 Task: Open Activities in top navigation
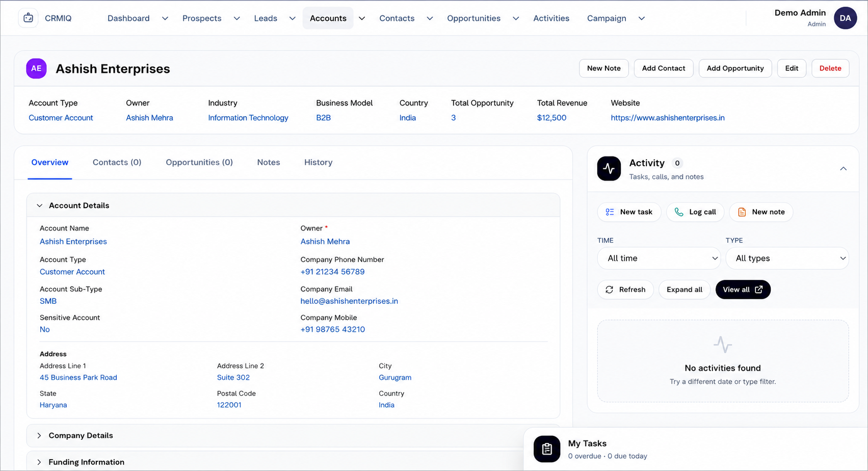click(x=551, y=18)
